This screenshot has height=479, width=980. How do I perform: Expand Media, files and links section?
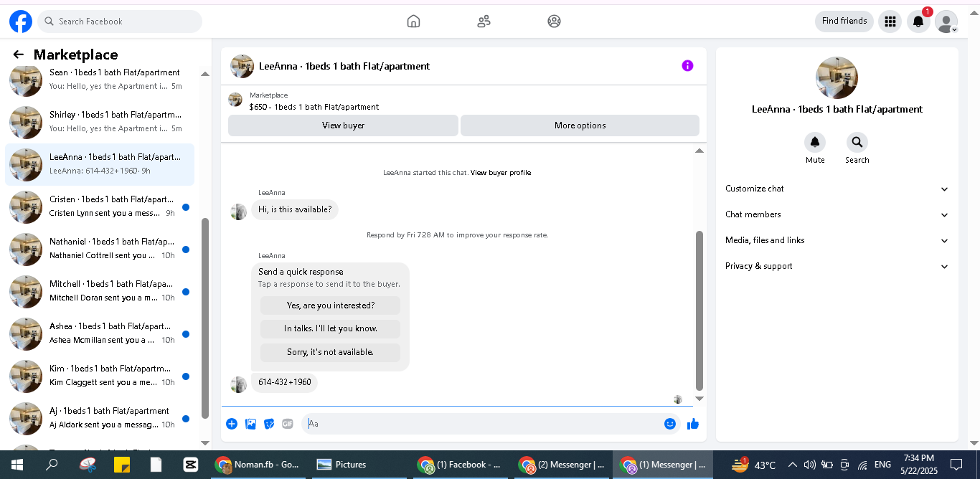pyautogui.click(x=837, y=240)
